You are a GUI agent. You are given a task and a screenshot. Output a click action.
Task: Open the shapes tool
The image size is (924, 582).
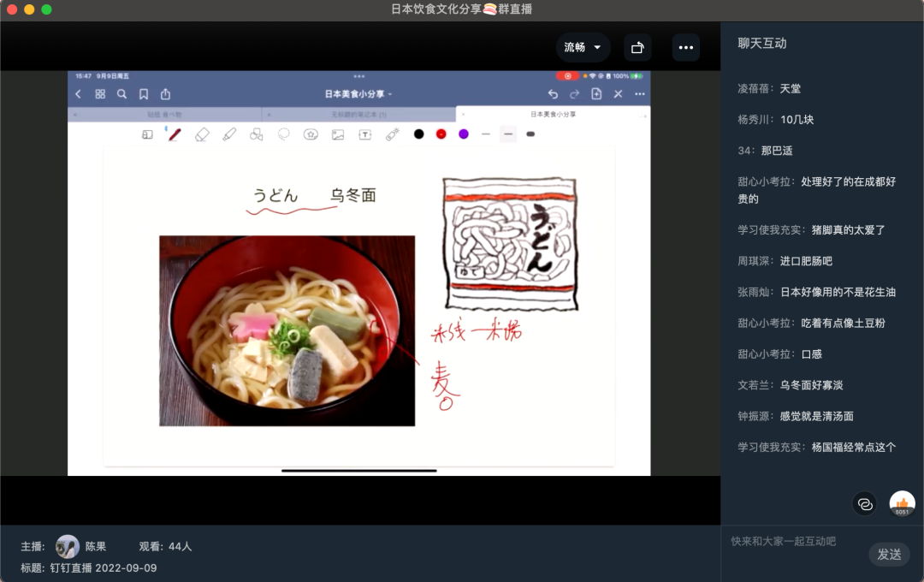[x=257, y=134]
